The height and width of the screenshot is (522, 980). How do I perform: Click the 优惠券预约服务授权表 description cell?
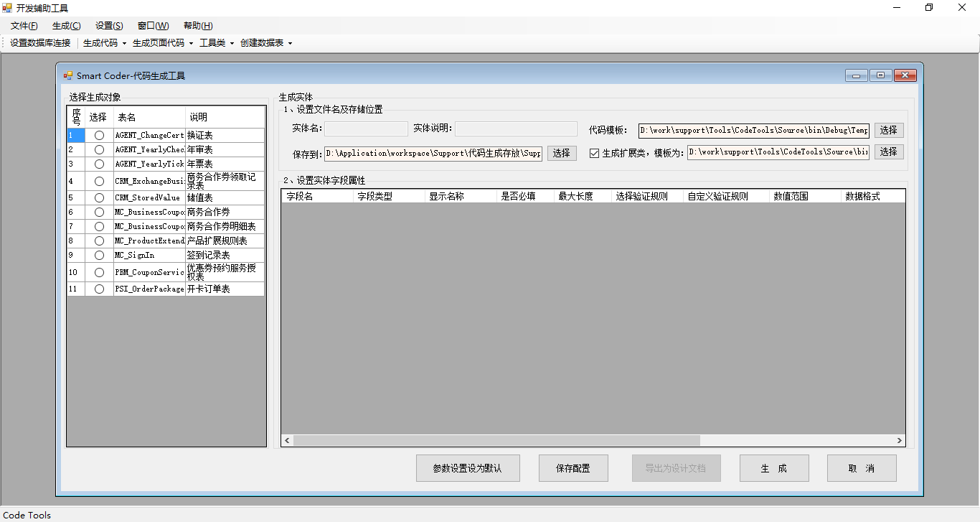225,272
